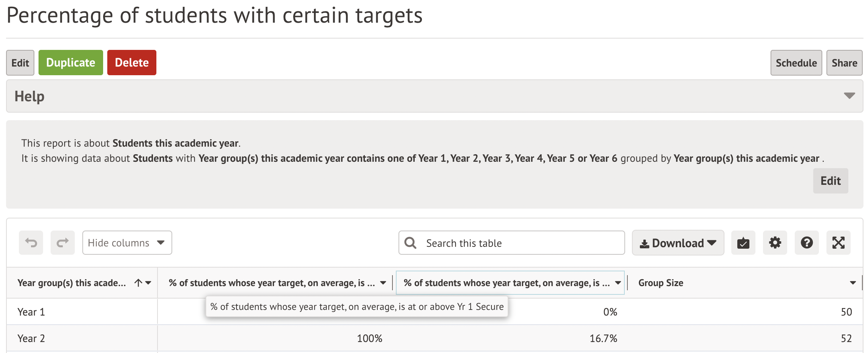The height and width of the screenshot is (353, 868).
Task: Select the Year 2 row label
Action: [x=31, y=338]
